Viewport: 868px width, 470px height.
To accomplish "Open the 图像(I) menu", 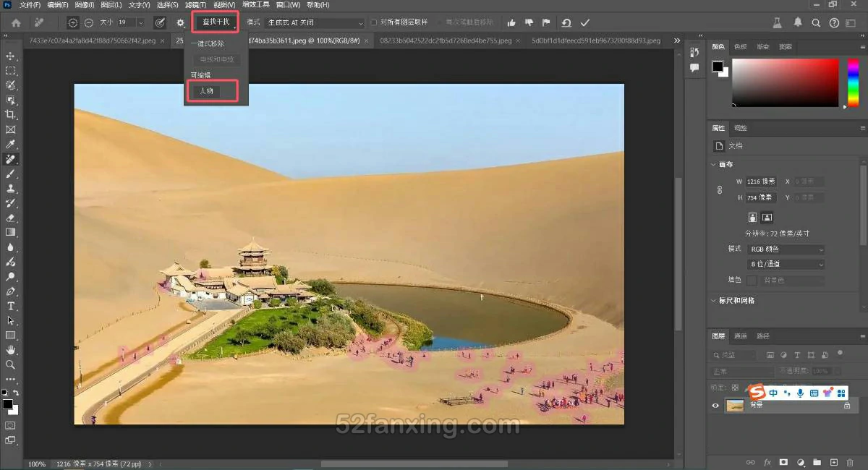I will click(85, 4).
